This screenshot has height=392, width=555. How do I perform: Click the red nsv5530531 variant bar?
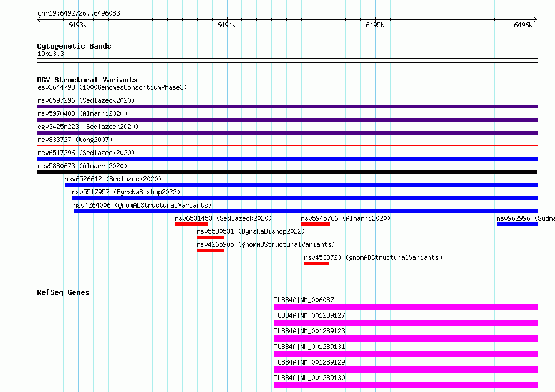211,237
